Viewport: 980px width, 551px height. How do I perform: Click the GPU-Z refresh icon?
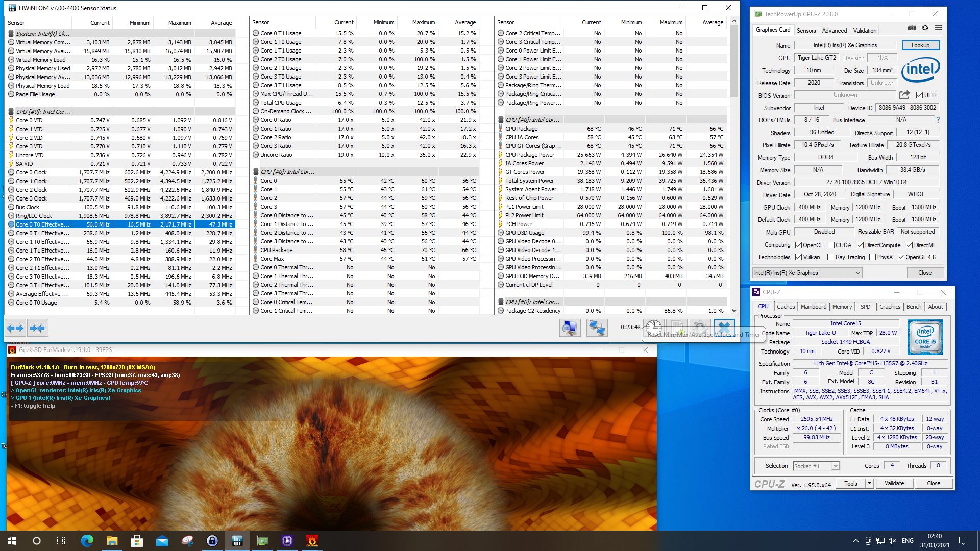(925, 28)
